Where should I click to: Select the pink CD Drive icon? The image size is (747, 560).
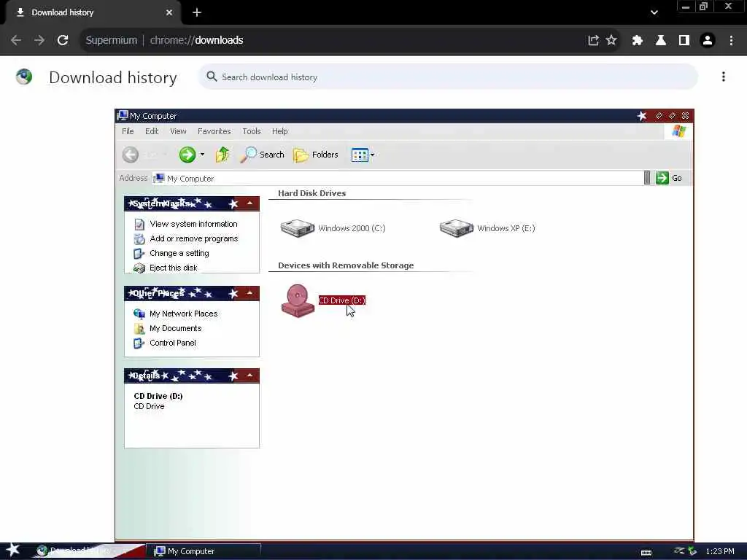click(x=298, y=300)
